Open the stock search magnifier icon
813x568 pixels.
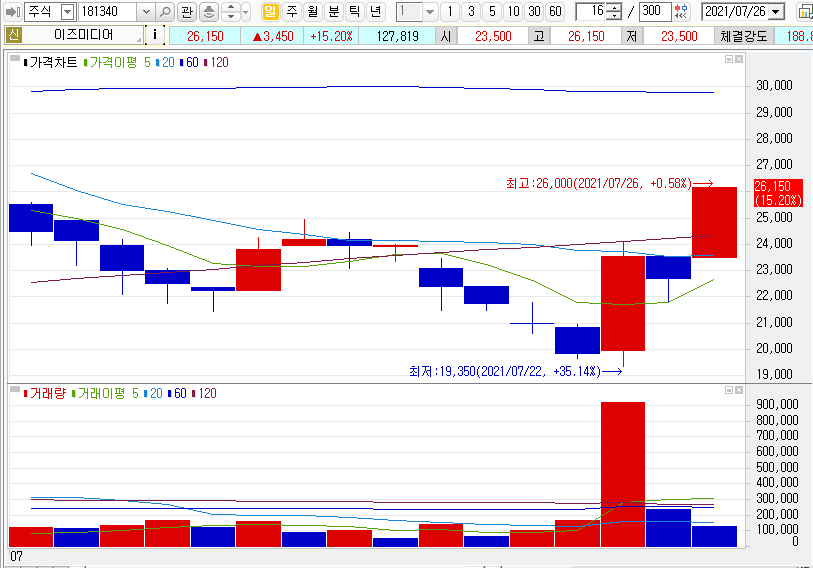pyautogui.click(x=165, y=11)
